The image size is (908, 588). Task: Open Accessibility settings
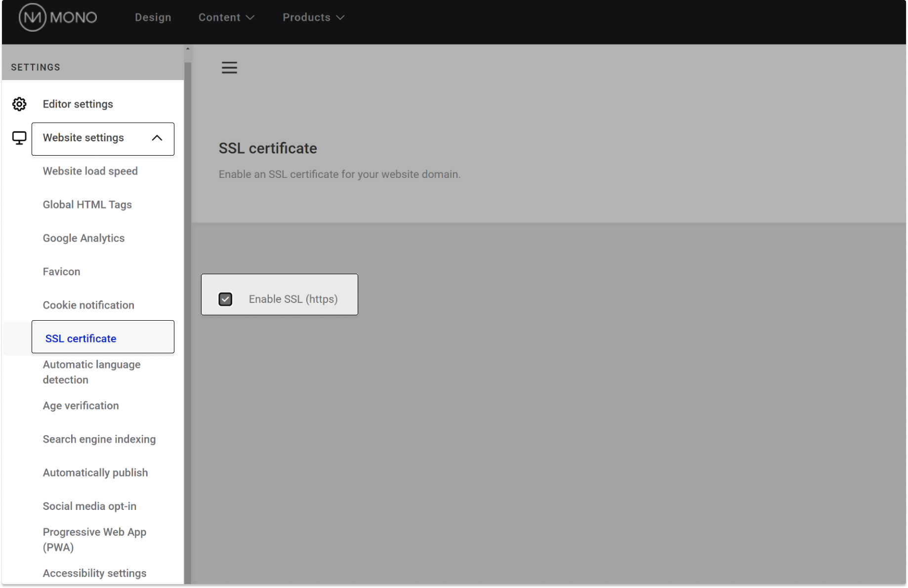click(x=95, y=573)
